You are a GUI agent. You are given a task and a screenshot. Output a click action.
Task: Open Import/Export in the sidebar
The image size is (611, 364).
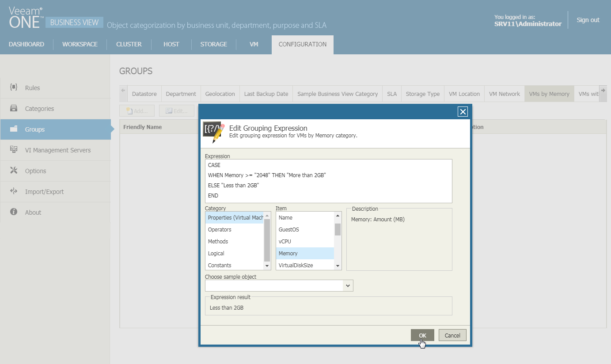click(55, 192)
